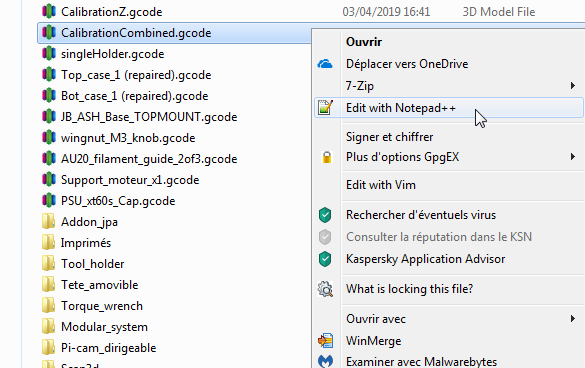
Task: Click the 3D Model File type cell
Action: 499,12
